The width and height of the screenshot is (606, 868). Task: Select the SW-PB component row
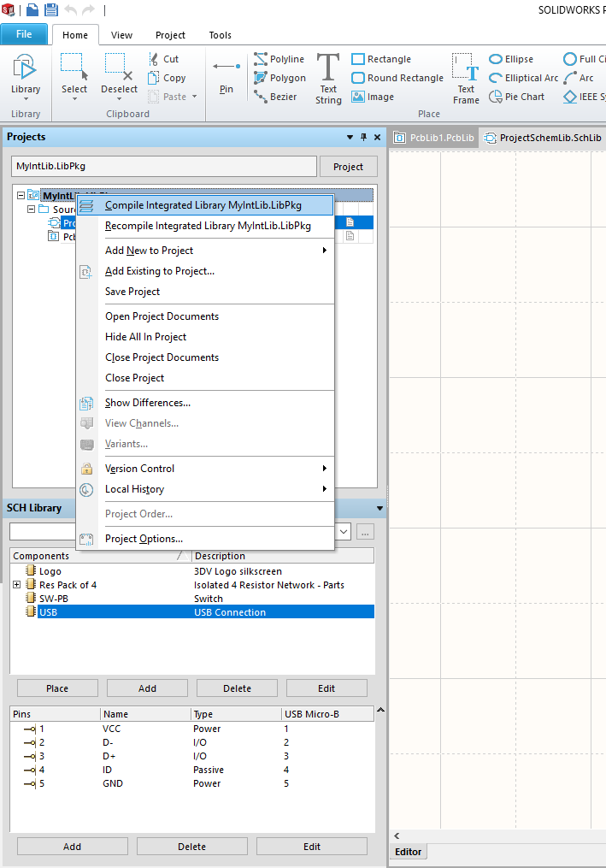192,599
